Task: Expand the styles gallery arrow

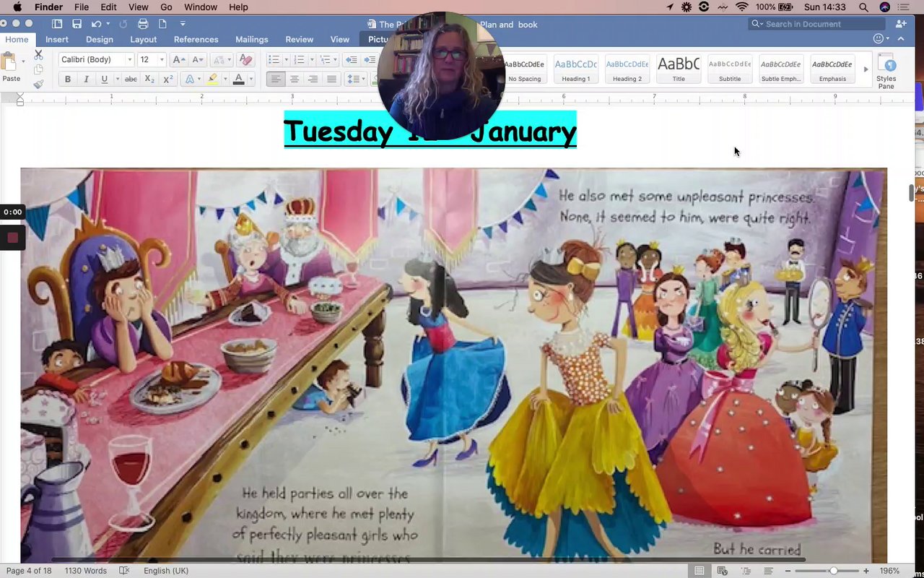Action: [866, 69]
